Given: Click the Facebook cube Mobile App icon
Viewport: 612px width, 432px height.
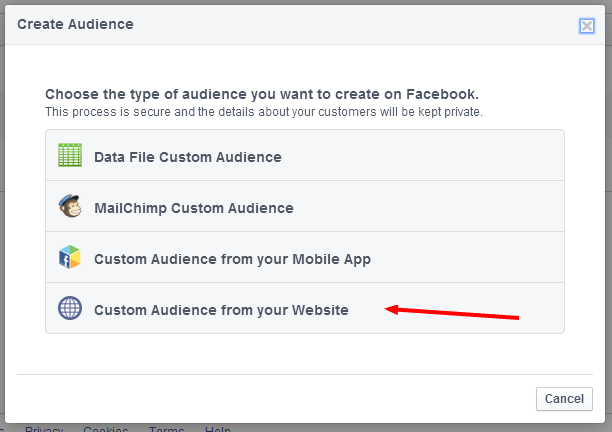Looking at the screenshot, I should [x=70, y=257].
